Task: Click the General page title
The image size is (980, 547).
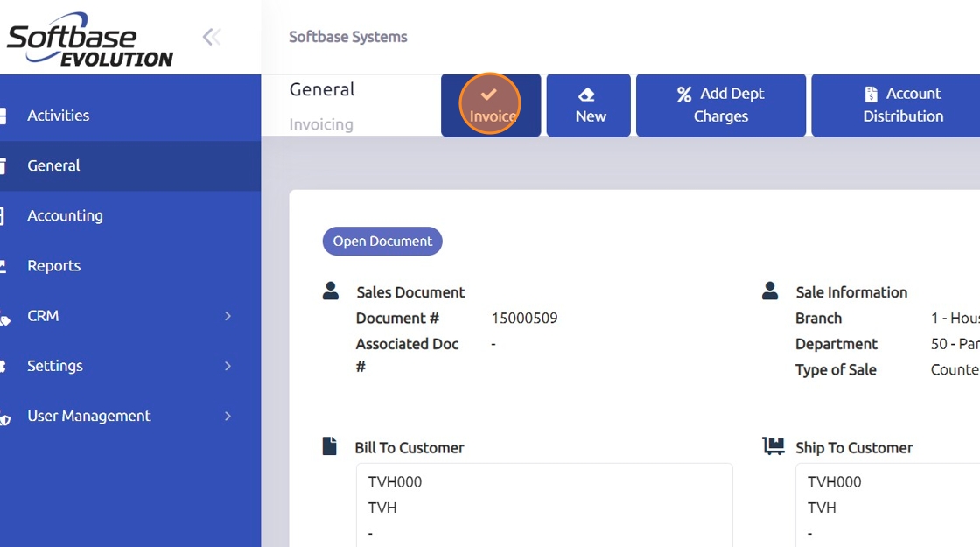Action: click(322, 89)
